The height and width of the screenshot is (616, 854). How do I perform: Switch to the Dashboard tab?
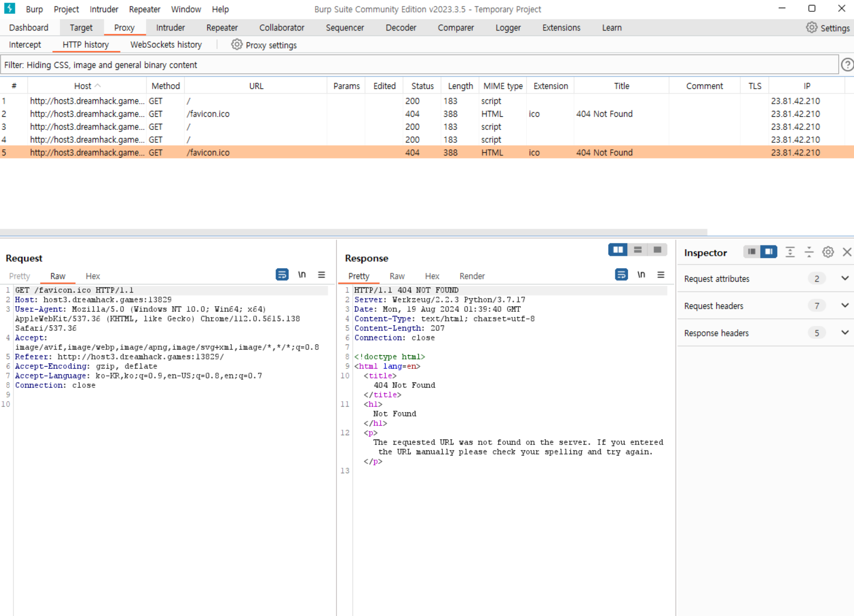tap(29, 28)
